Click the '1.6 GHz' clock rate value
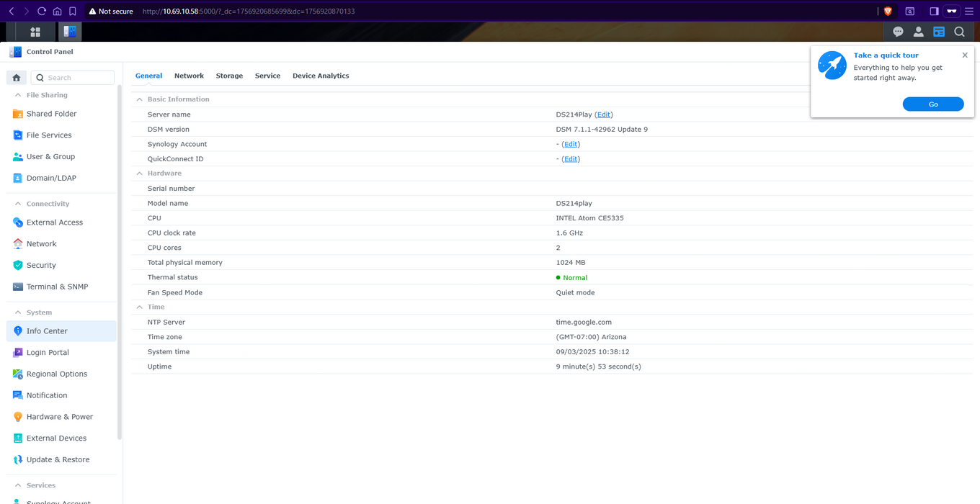The width and height of the screenshot is (980, 504). coord(569,233)
